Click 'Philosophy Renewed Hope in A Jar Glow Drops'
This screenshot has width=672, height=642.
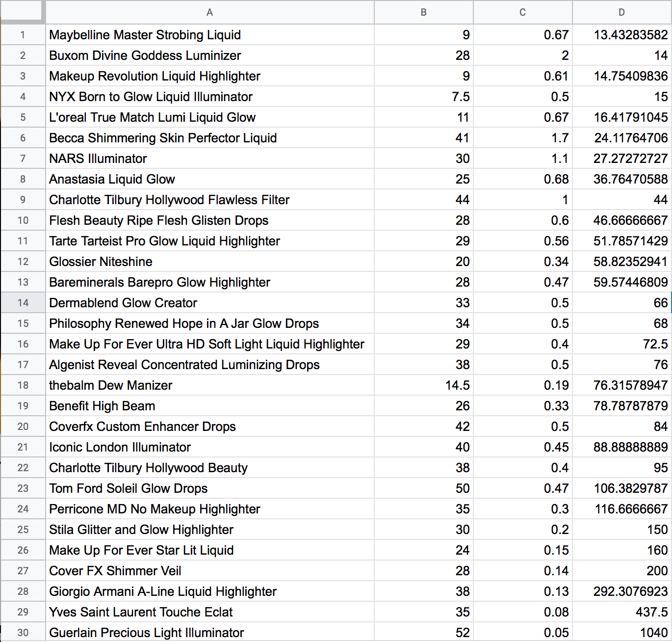[x=210, y=323]
